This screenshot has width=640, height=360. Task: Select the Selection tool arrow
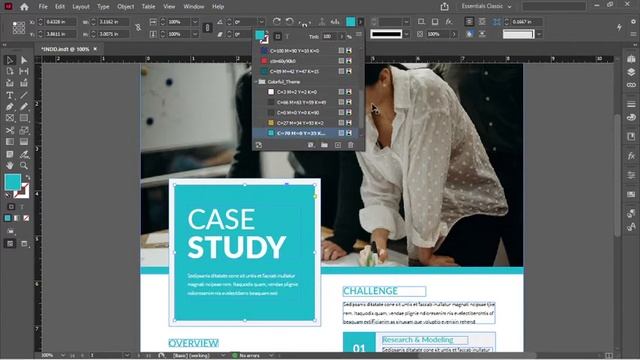10,60
